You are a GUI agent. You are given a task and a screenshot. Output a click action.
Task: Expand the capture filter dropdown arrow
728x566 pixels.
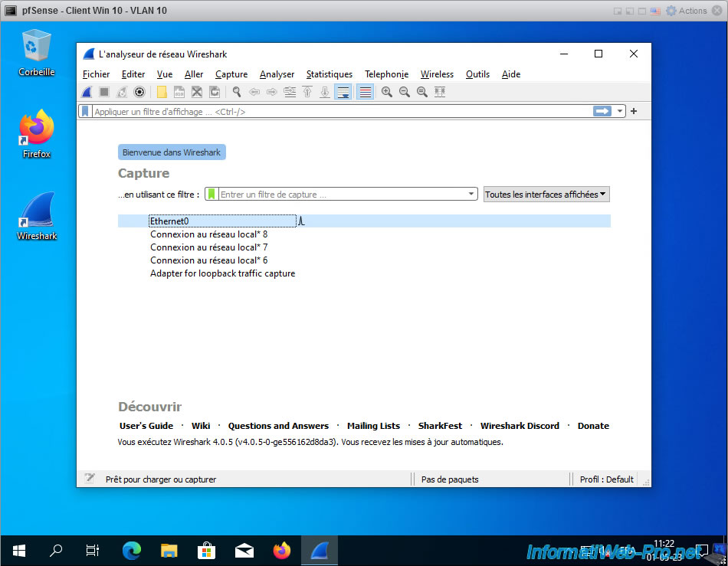click(x=471, y=194)
